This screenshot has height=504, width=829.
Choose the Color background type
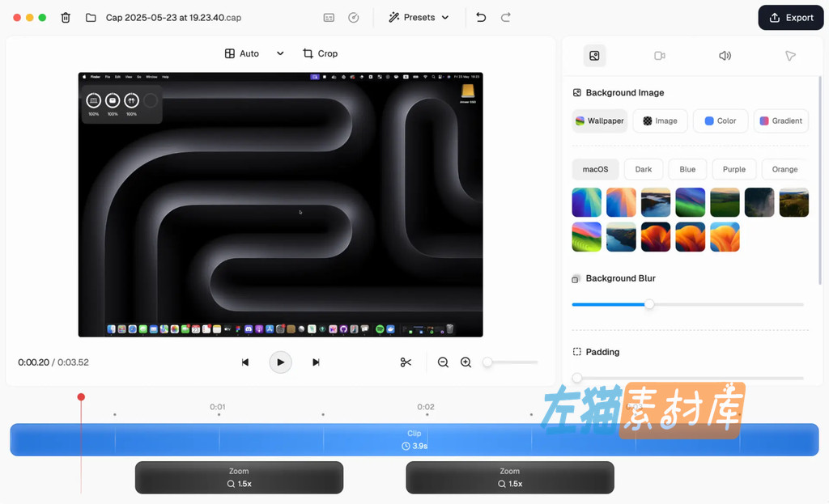721,121
